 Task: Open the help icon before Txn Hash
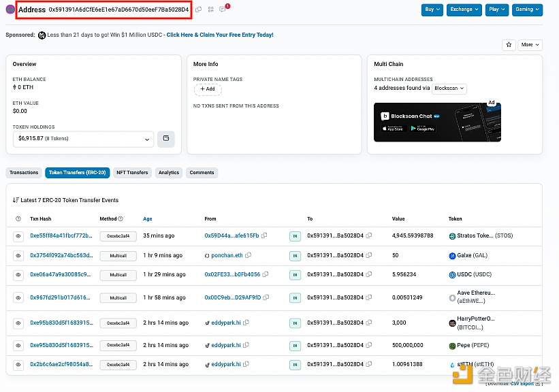coord(18,219)
